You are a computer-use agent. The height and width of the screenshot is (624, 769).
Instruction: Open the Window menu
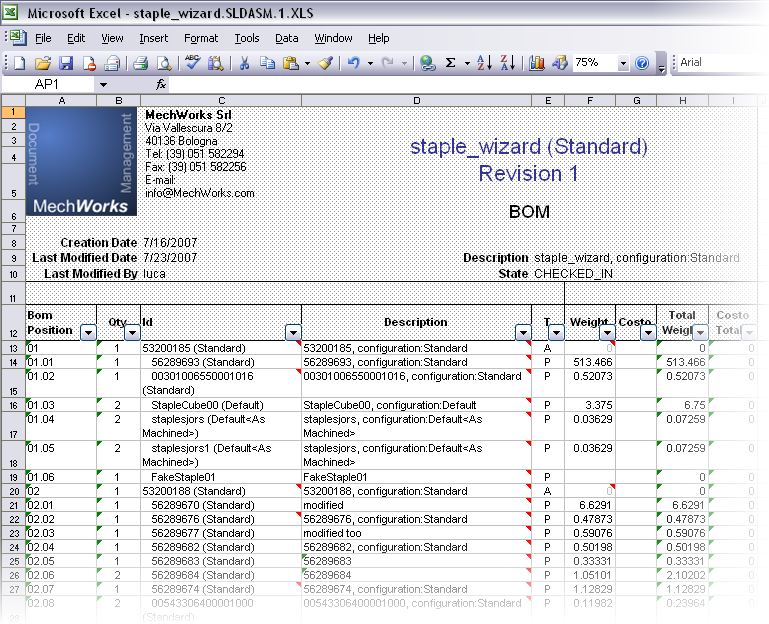coord(333,38)
